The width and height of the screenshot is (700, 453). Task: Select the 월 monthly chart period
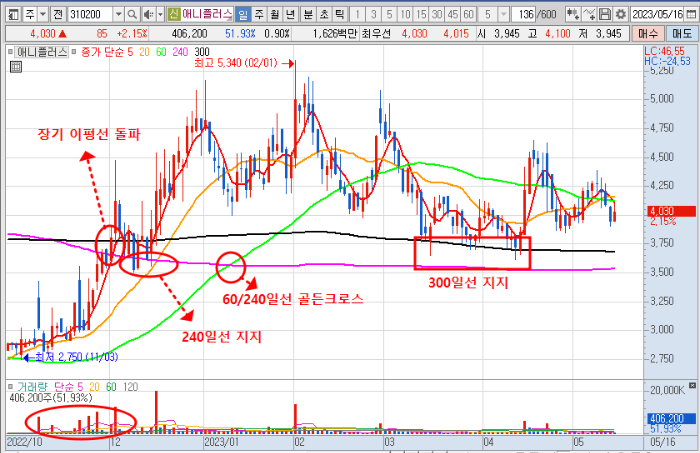(275, 15)
